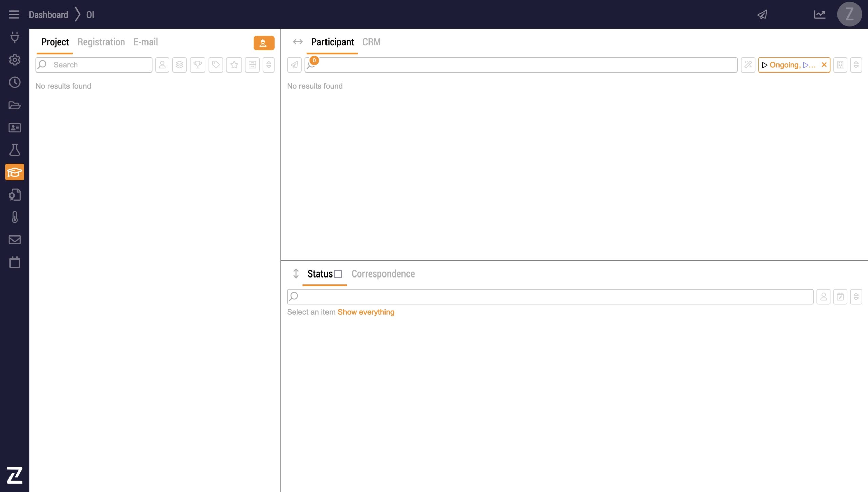
Task: Clear the Ongoing filter with X
Action: (824, 65)
